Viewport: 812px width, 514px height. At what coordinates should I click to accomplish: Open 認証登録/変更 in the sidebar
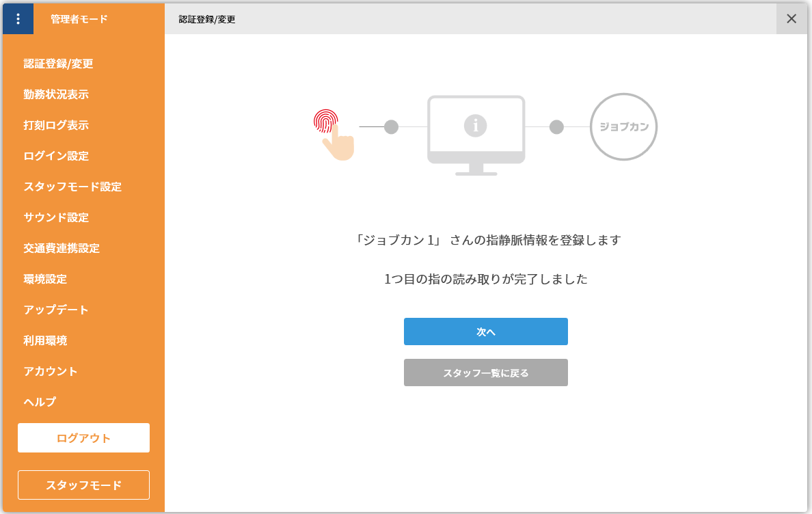coord(59,64)
